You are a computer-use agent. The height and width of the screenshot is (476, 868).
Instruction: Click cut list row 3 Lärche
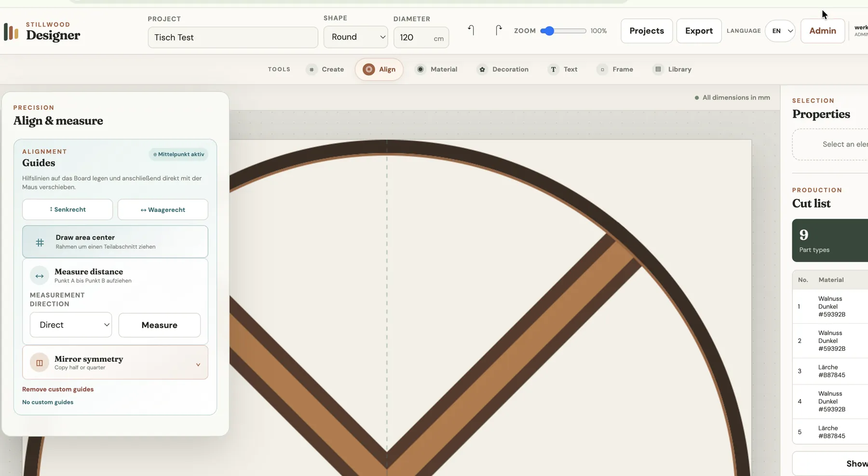830,371
